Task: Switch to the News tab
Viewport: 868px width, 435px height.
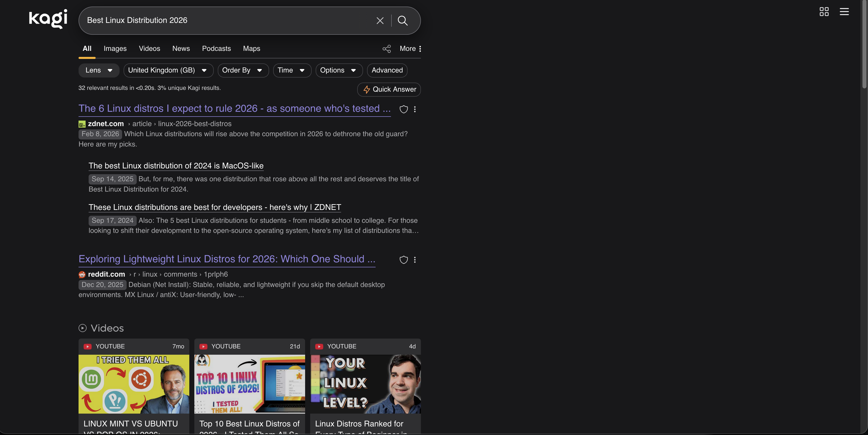Action: (x=181, y=49)
